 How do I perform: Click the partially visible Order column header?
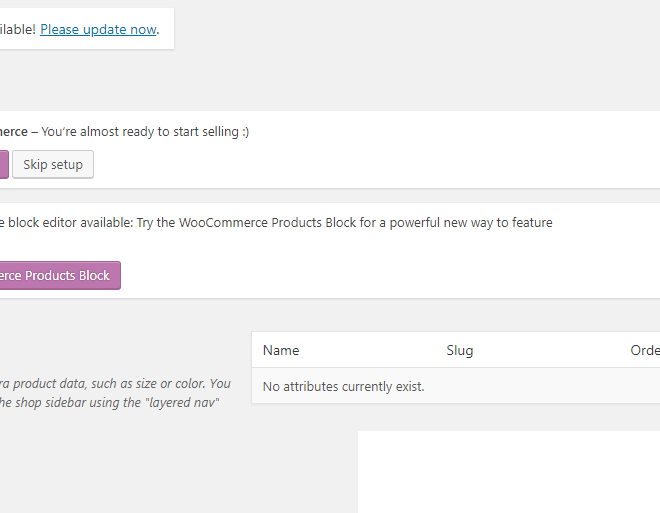click(x=645, y=350)
